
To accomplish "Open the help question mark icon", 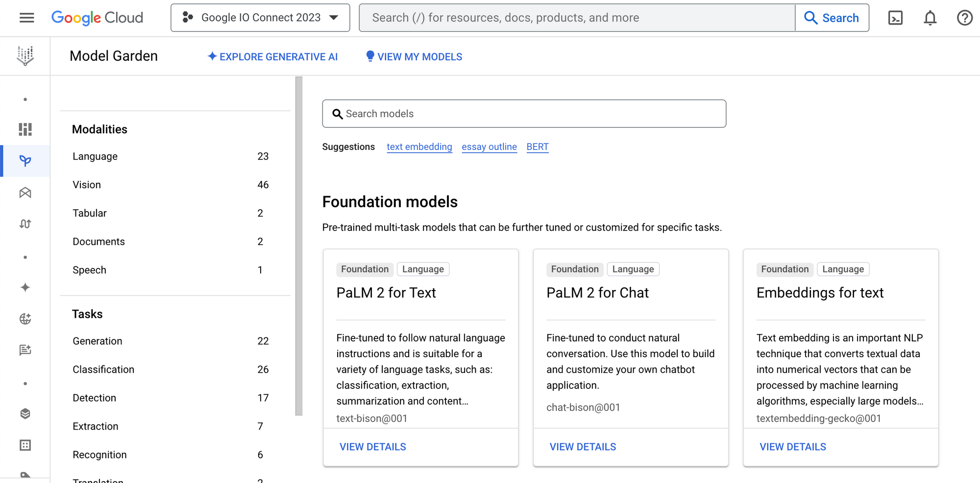I will [x=964, y=18].
